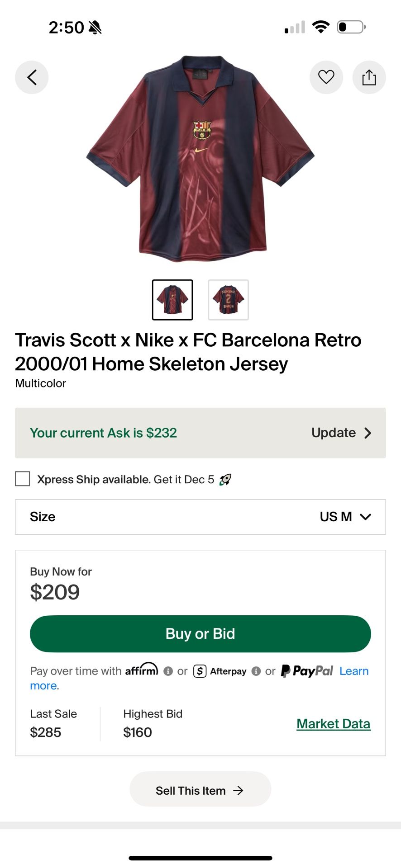Screen dimensions: 401x868
Task: Tap the Afterpay logo
Action: 220,671
